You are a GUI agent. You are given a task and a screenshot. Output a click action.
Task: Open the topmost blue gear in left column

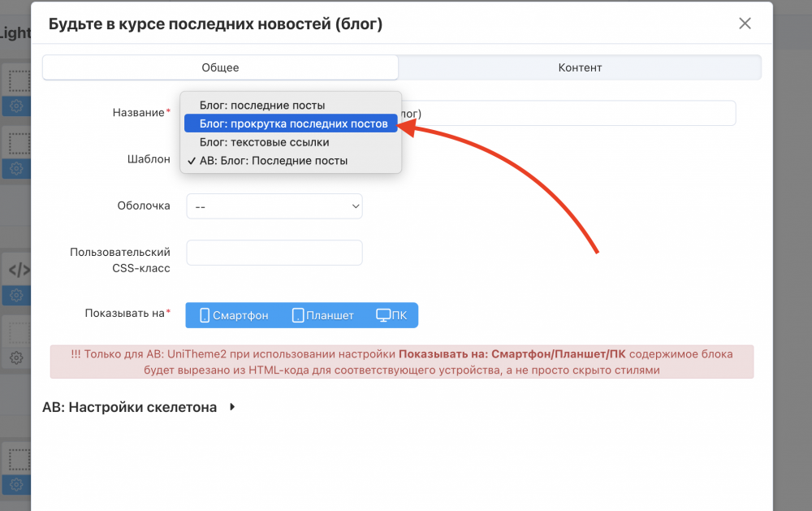pyautogui.click(x=15, y=106)
